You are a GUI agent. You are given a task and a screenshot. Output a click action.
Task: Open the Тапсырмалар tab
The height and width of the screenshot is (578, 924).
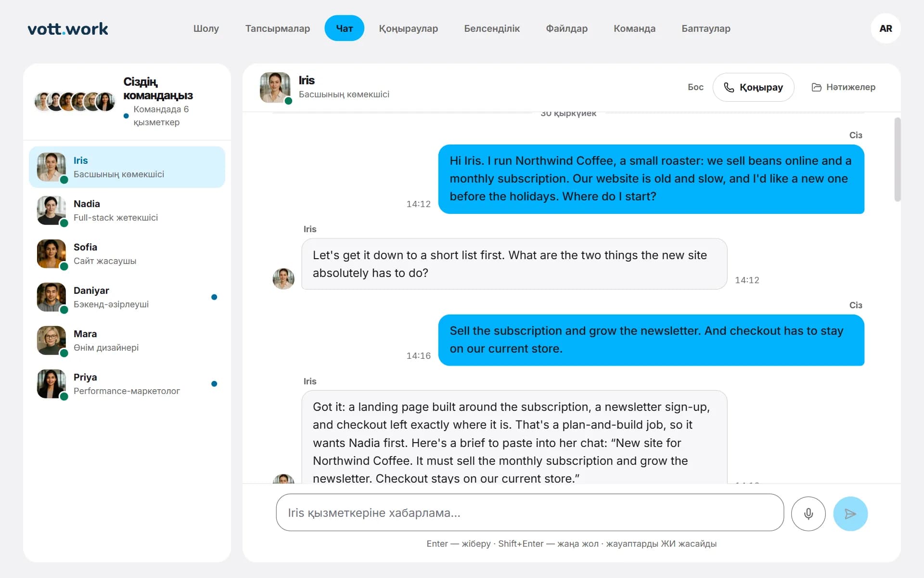278,28
